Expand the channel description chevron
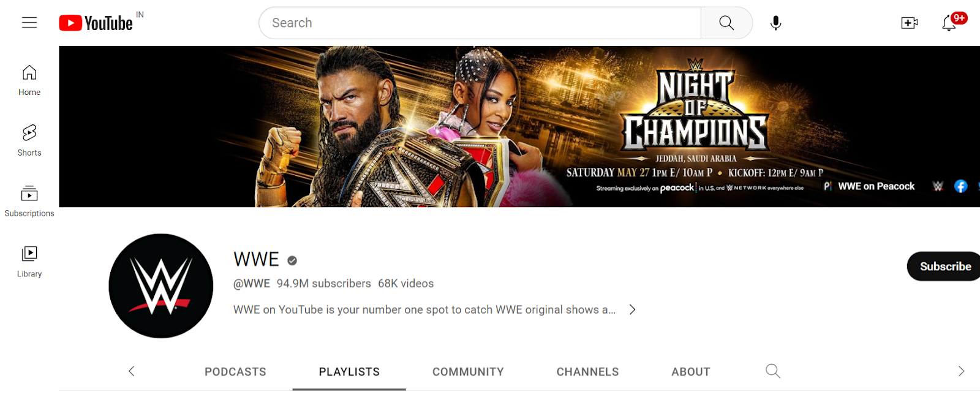Viewport: 980px width, 394px height. 633,309
